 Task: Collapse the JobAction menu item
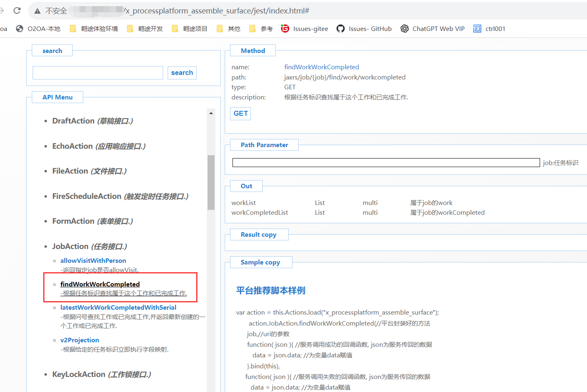click(x=90, y=247)
